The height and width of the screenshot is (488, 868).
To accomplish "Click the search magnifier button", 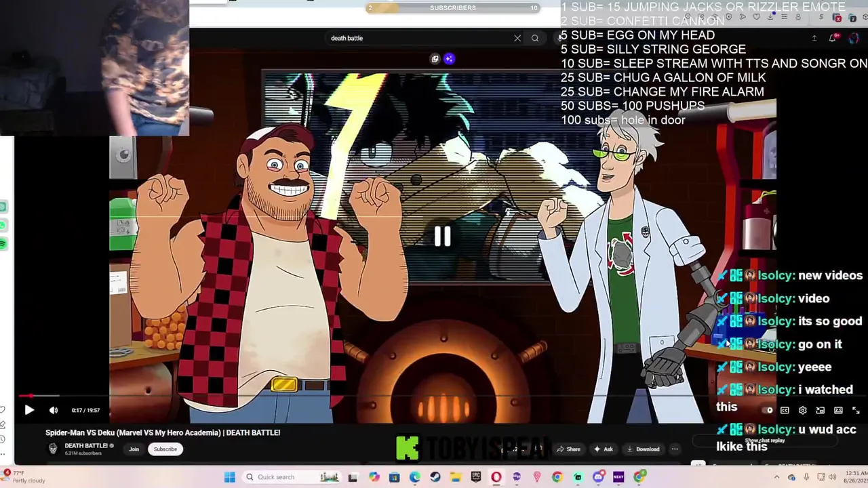I will [x=535, y=38].
